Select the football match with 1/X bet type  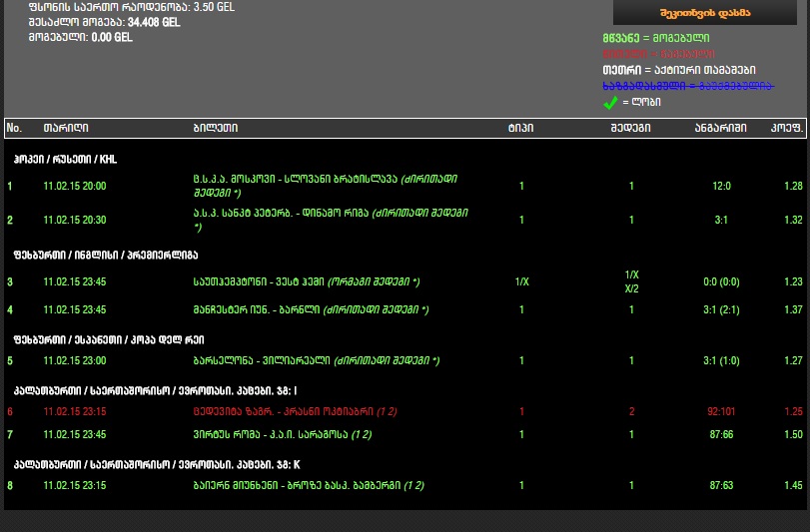click(x=306, y=282)
